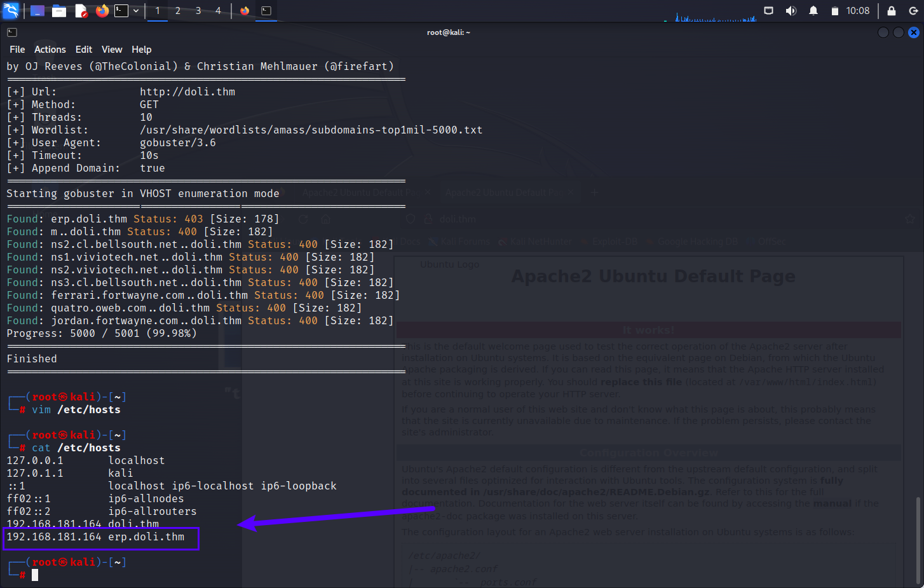
Task: Open the Edit menu
Action: pos(84,50)
